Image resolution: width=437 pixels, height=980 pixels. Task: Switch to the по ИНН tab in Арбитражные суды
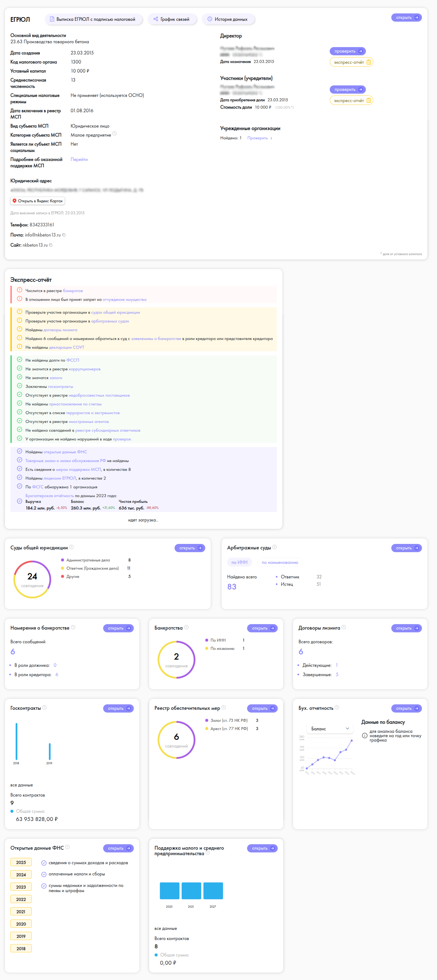click(239, 562)
